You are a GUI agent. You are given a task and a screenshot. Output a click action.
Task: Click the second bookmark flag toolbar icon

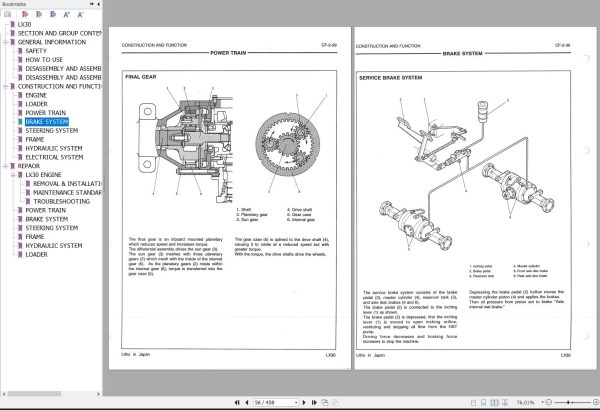[x=39, y=15]
